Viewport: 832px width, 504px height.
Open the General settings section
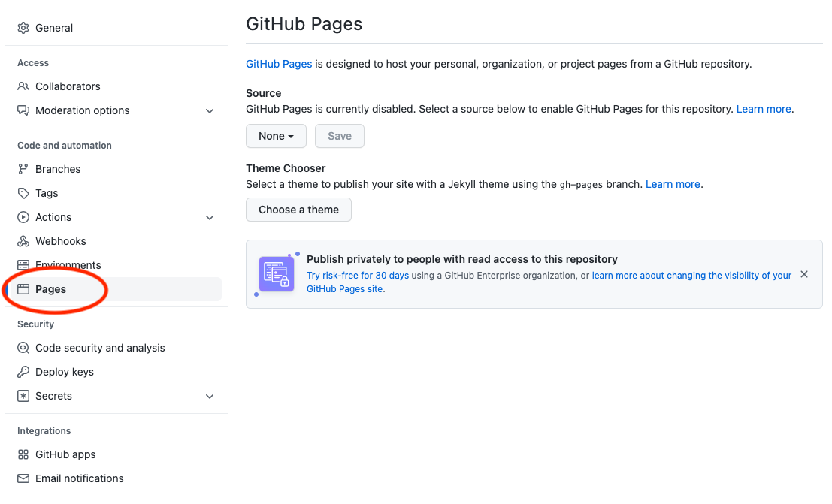(x=53, y=28)
